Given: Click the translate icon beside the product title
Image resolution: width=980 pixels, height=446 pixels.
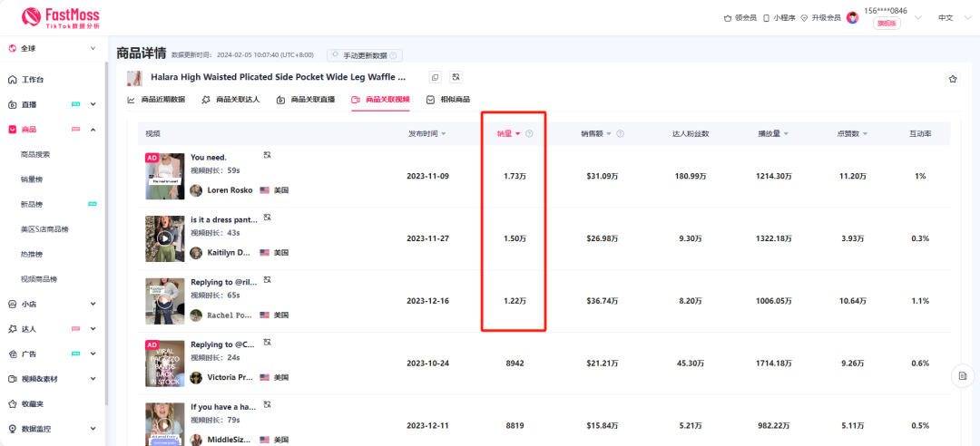Looking at the screenshot, I should pyautogui.click(x=456, y=78).
